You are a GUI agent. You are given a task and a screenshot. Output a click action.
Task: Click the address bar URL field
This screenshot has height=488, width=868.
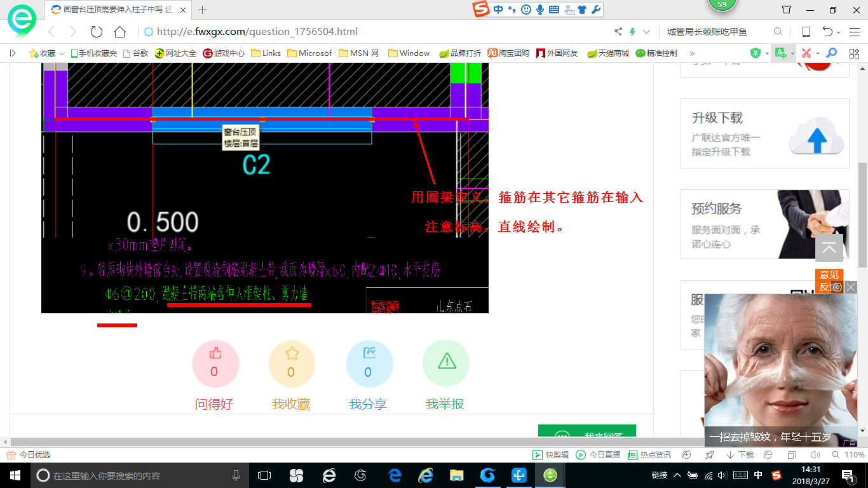click(375, 32)
